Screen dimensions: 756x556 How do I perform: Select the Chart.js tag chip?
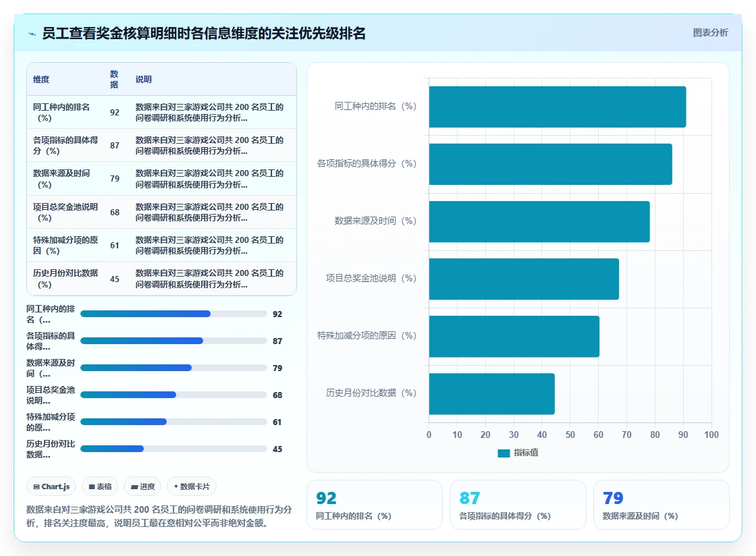(51, 486)
